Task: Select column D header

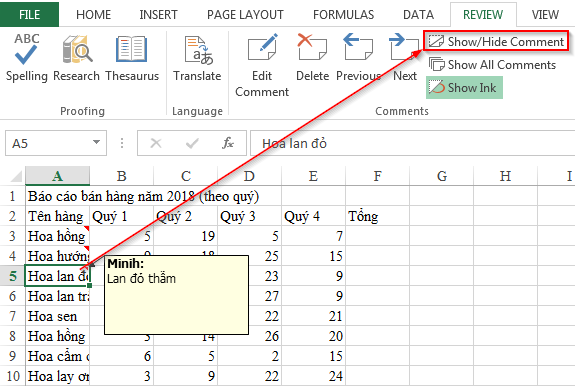Action: [249, 176]
